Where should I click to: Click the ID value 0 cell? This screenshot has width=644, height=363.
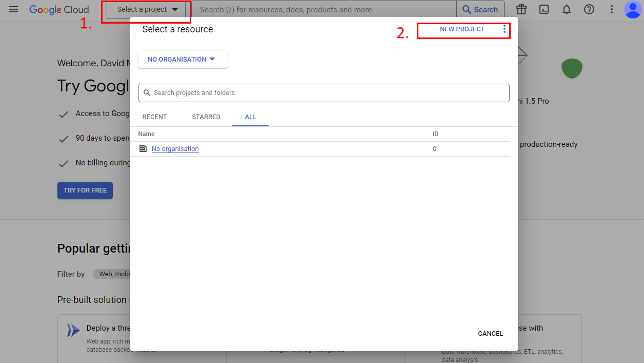click(434, 149)
